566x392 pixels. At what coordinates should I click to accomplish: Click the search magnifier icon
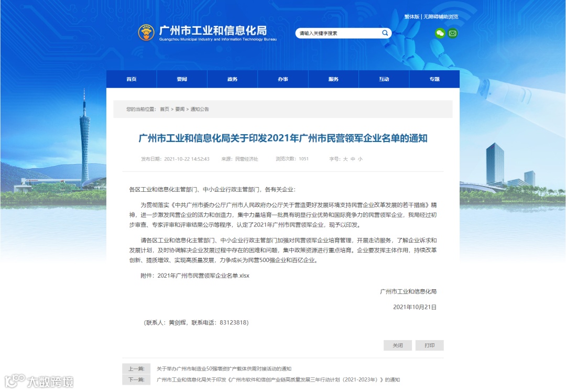point(385,33)
